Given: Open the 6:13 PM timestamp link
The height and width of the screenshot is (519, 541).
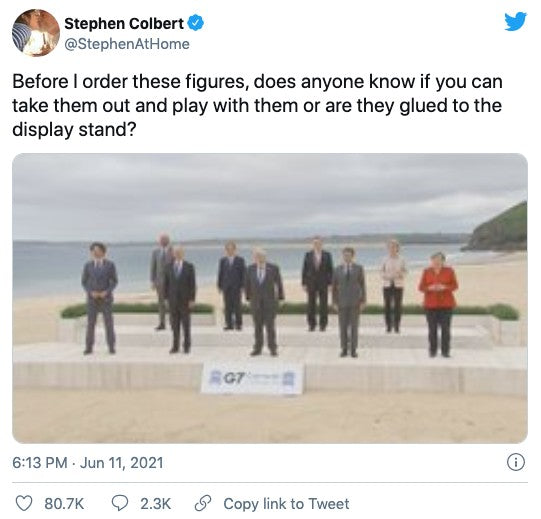Looking at the screenshot, I should [x=40, y=463].
